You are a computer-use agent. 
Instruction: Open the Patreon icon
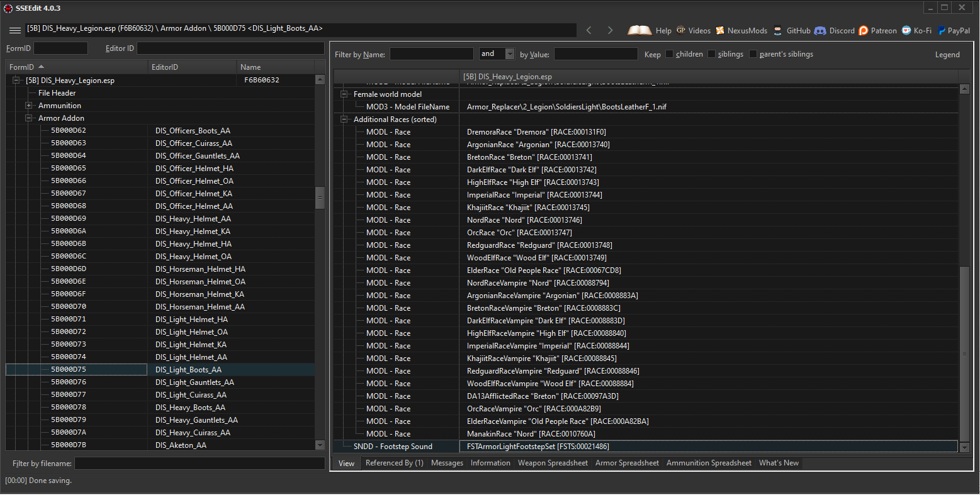864,30
